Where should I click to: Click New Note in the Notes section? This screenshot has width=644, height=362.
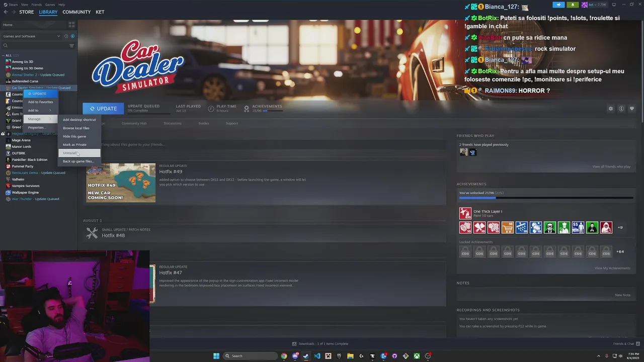tap(622, 295)
